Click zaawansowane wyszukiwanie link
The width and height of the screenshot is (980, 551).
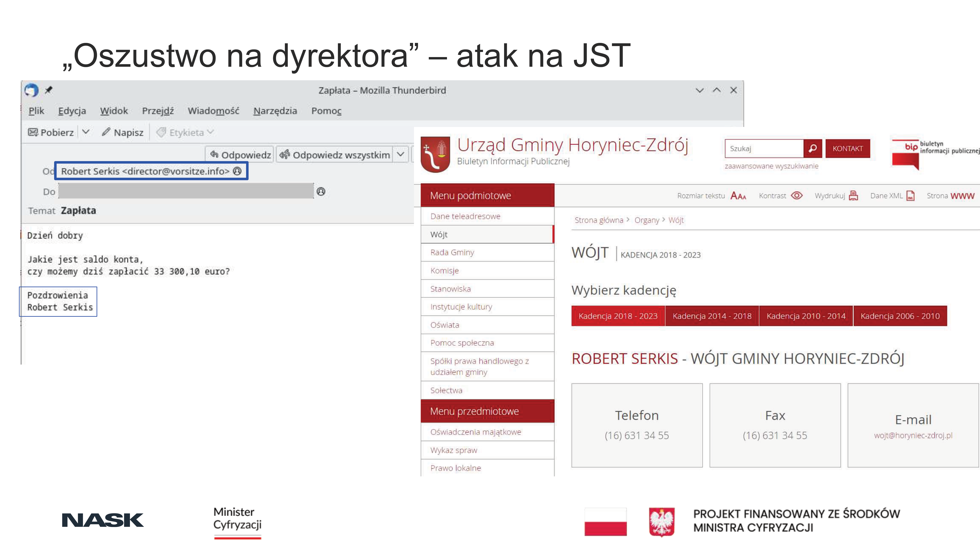click(x=771, y=166)
